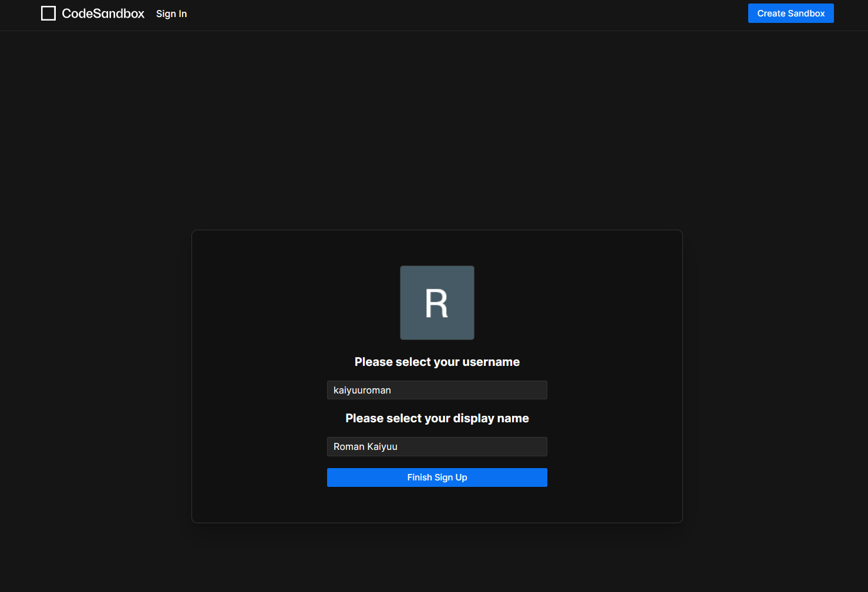Open the Sign In link
868x592 pixels.
tap(171, 14)
